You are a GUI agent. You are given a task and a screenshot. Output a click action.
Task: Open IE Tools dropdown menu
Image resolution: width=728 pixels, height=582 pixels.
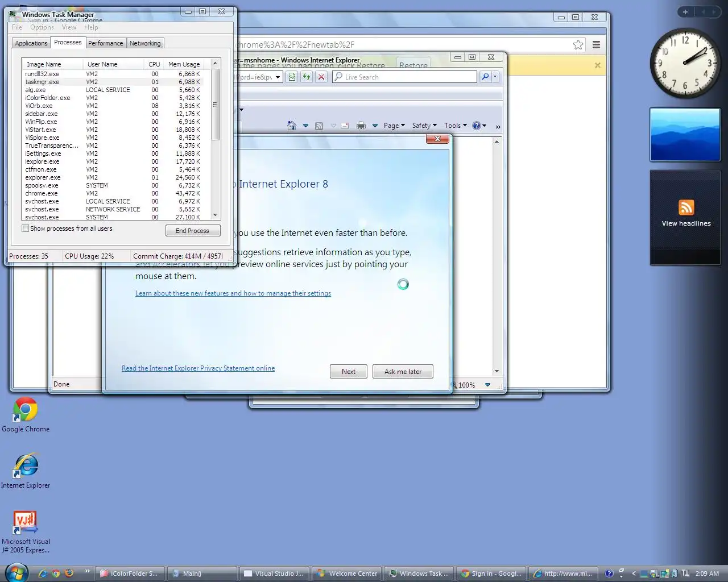coord(456,126)
